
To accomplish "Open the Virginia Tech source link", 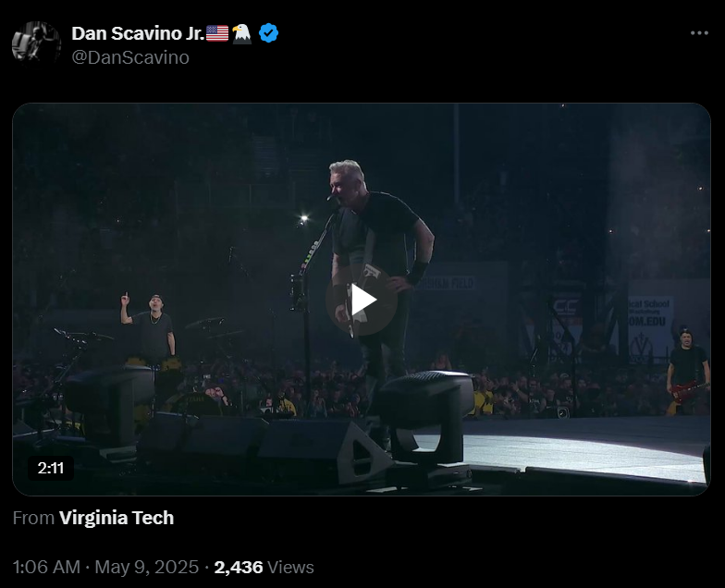I will point(117,518).
